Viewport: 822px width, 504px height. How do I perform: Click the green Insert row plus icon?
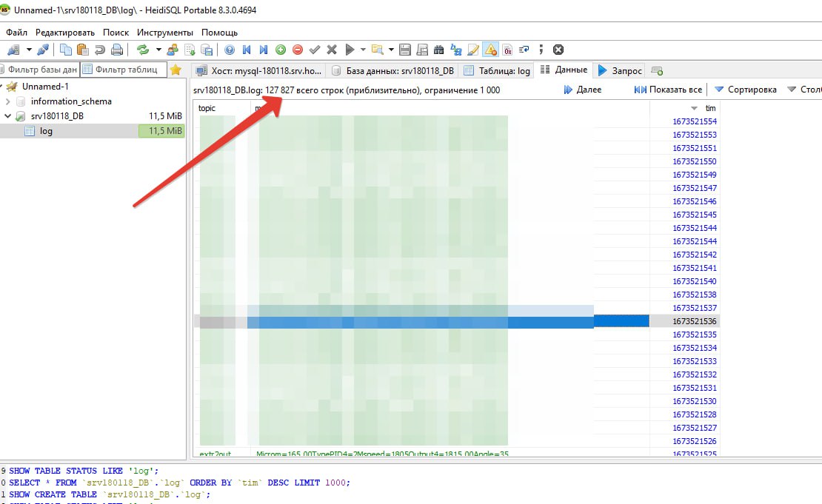tap(281, 50)
